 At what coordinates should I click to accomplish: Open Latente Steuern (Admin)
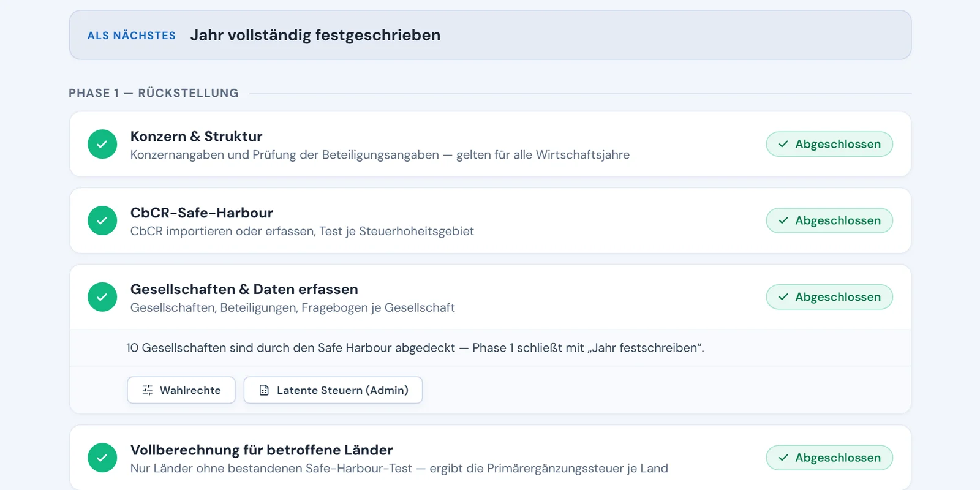pyautogui.click(x=333, y=390)
